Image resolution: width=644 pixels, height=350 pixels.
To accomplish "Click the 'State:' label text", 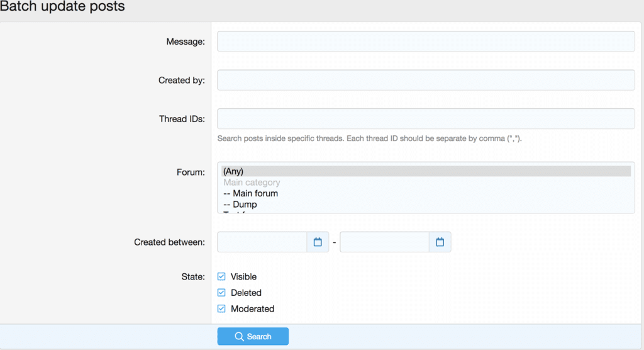I will [193, 276].
